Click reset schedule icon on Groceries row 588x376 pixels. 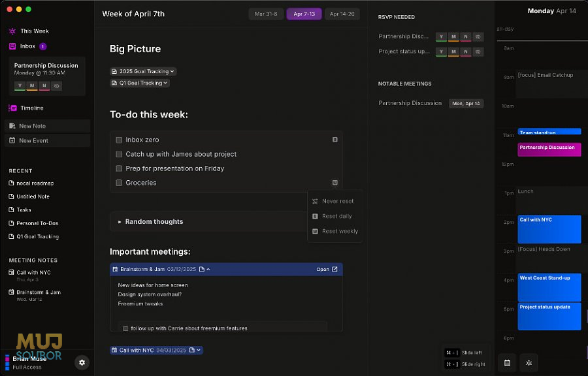pos(335,183)
